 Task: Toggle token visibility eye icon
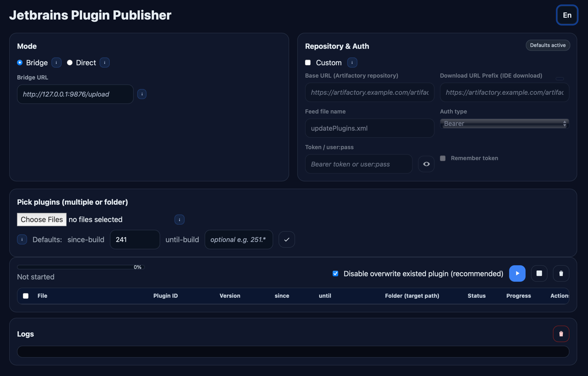click(426, 164)
